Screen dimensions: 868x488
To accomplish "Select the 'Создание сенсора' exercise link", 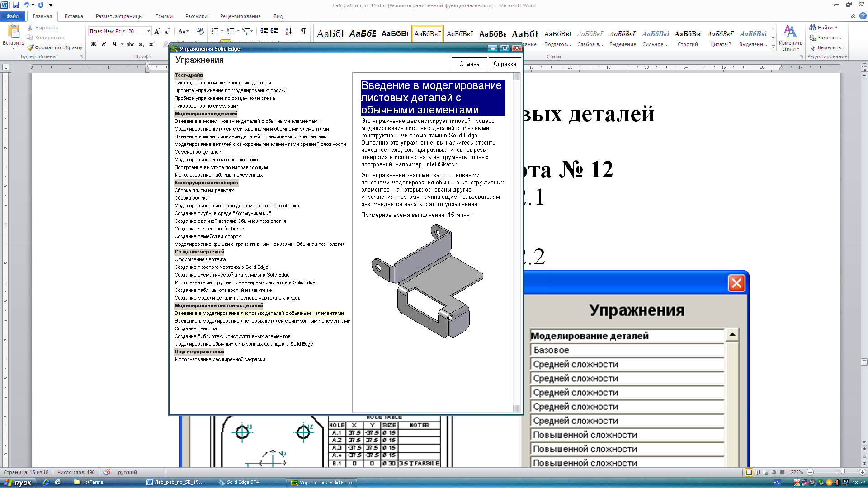I will pos(196,328).
